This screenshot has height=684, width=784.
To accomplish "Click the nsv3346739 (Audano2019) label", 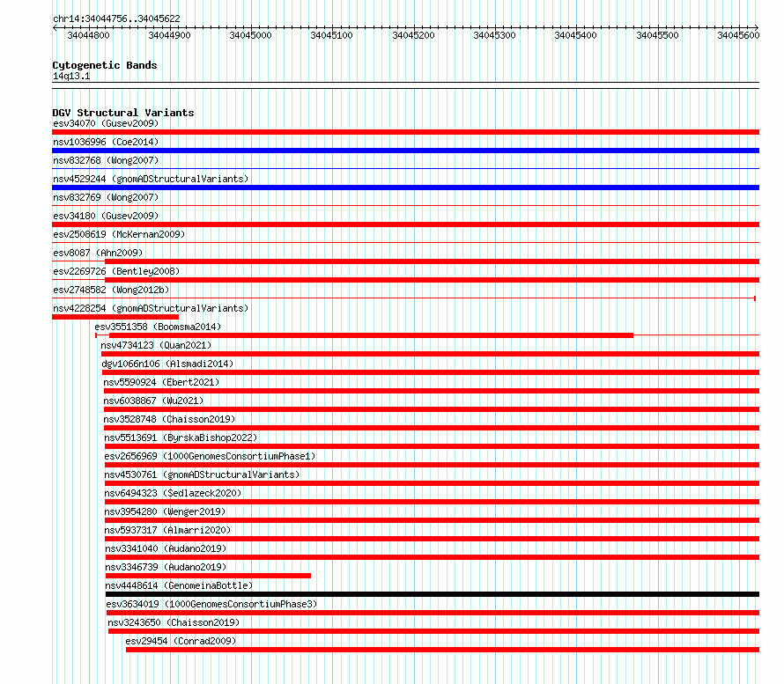I will coord(166,567).
